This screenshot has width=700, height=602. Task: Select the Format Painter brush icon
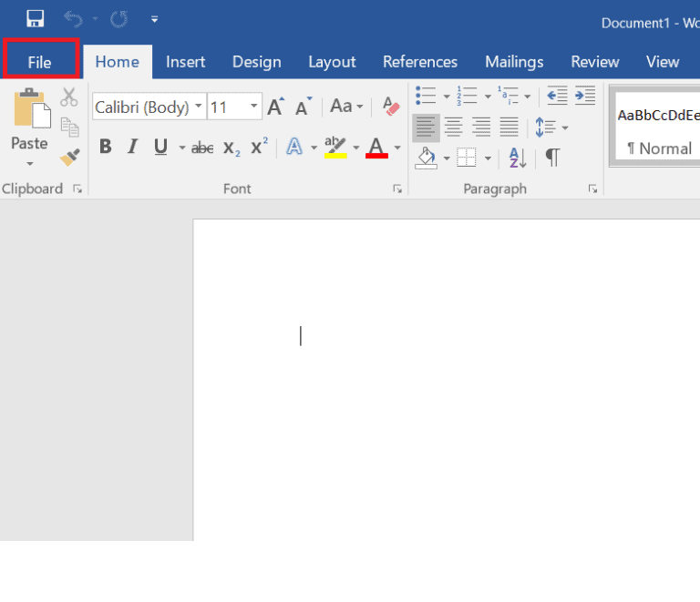coord(69,158)
